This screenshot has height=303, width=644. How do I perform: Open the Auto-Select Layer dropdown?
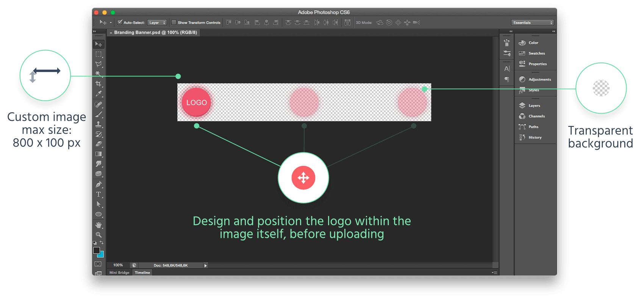tap(157, 23)
